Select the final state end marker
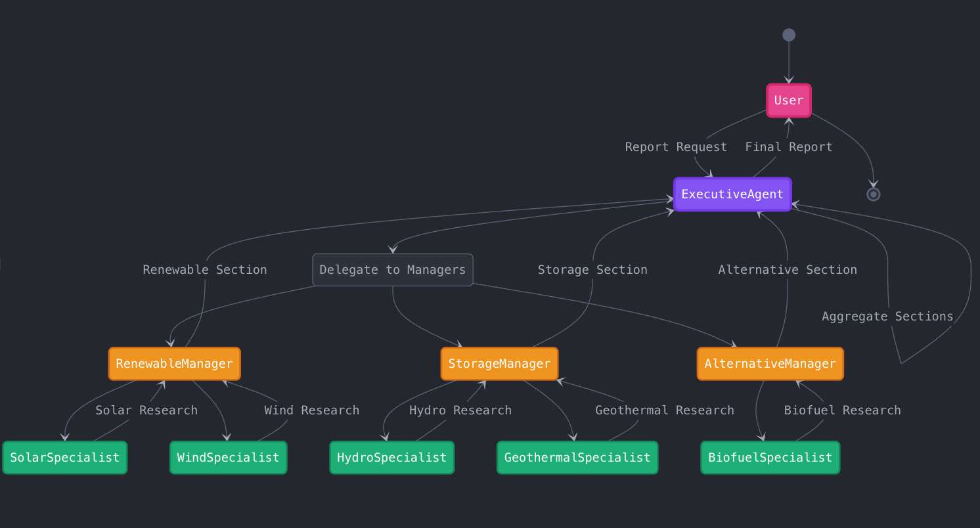Viewport: 980px width, 528px height. (x=873, y=194)
